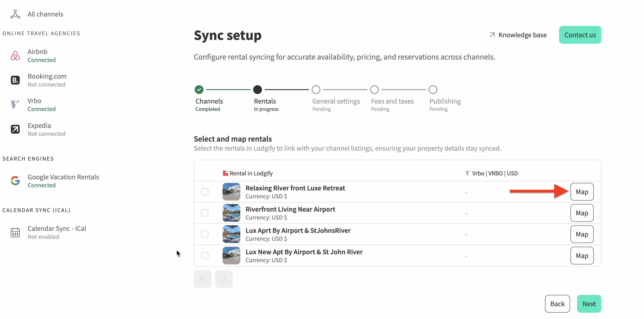Select the Booking.com logo icon

(x=15, y=80)
